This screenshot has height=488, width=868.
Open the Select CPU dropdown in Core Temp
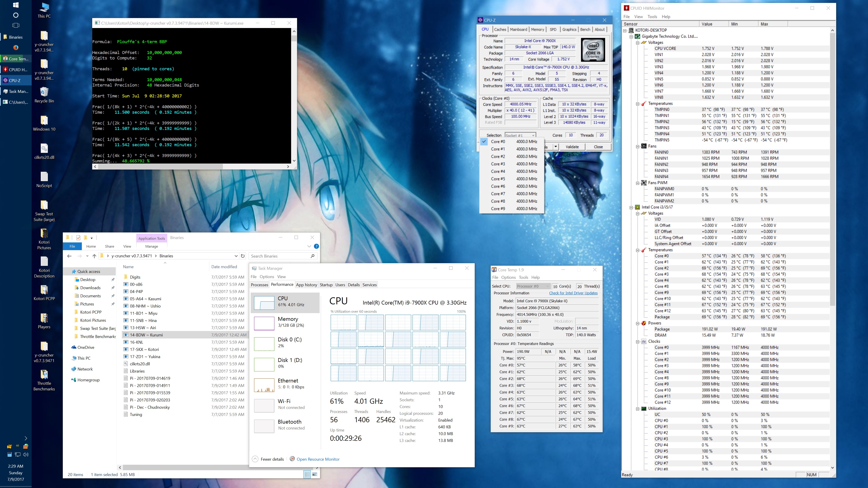click(x=533, y=286)
